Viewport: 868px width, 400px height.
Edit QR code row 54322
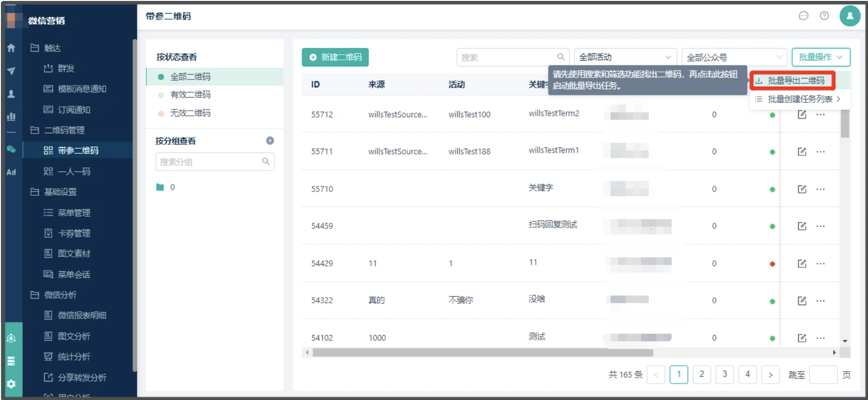pyautogui.click(x=802, y=300)
